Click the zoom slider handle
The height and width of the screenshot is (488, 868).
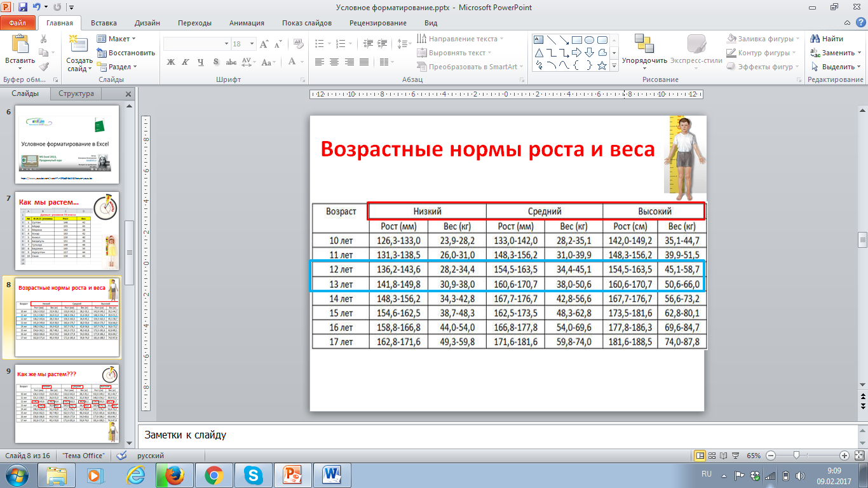(x=796, y=456)
